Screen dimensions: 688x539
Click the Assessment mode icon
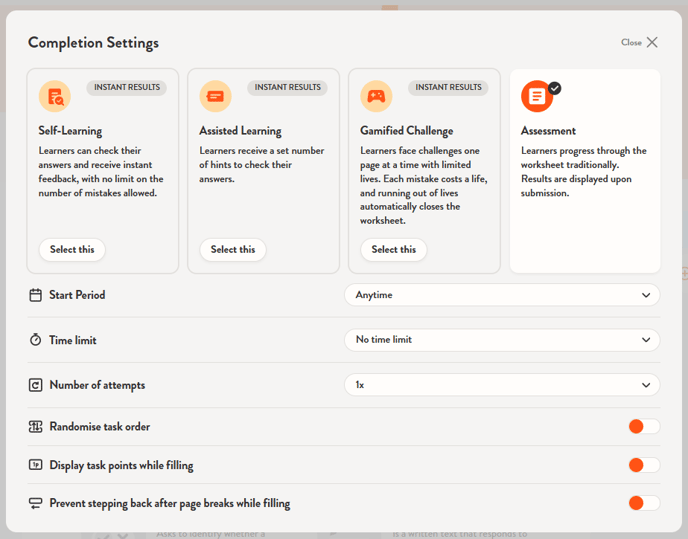pyautogui.click(x=537, y=96)
